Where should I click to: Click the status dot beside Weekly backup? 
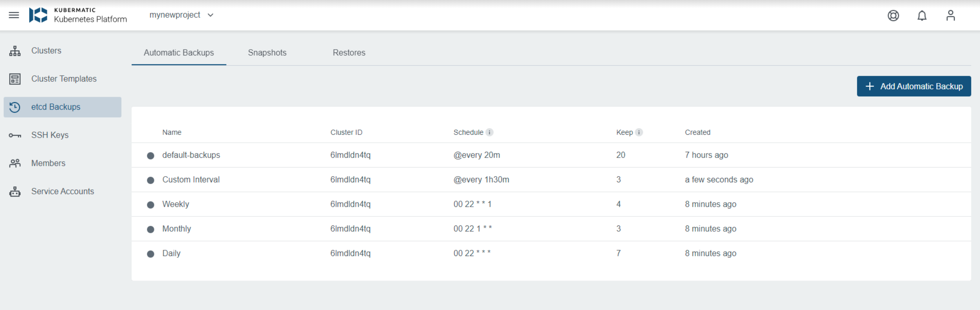(x=151, y=204)
